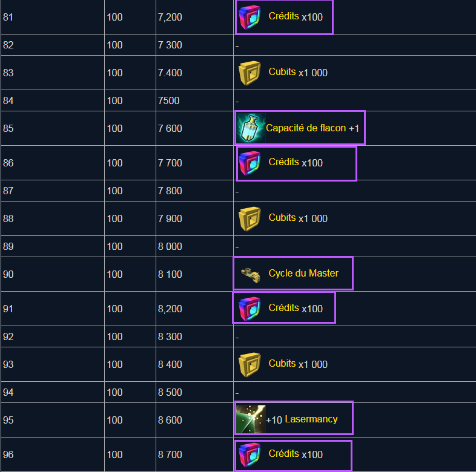The image size is (476, 472).
Task: Click the Crédits cube icon in level 81 row
Action: [x=249, y=17]
